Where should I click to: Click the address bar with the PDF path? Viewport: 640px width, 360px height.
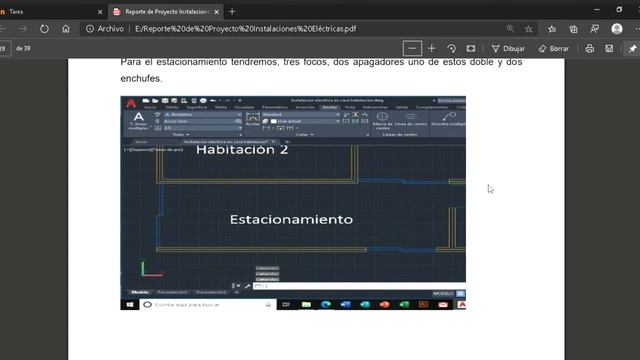tap(245, 29)
